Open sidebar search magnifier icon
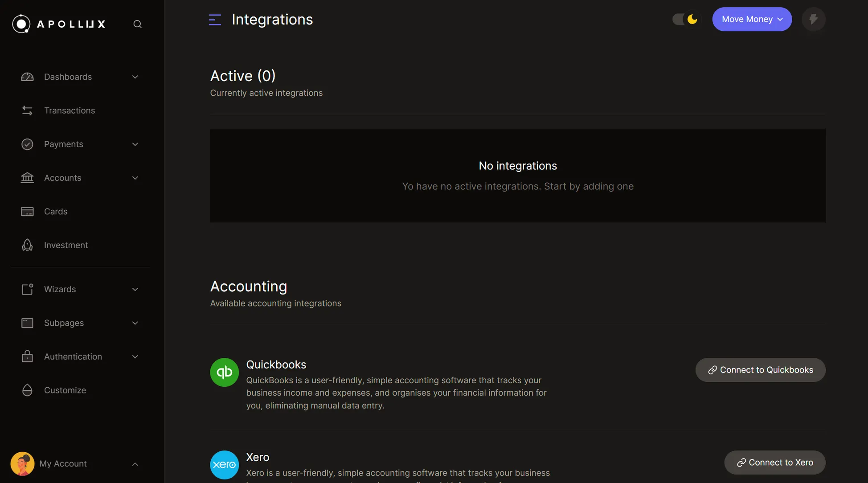868x483 pixels. [138, 24]
